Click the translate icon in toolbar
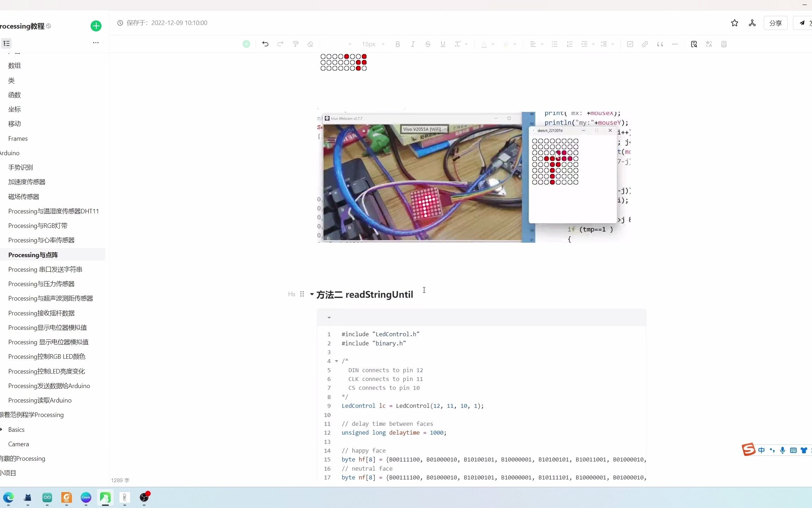The image size is (812, 508). click(709, 44)
